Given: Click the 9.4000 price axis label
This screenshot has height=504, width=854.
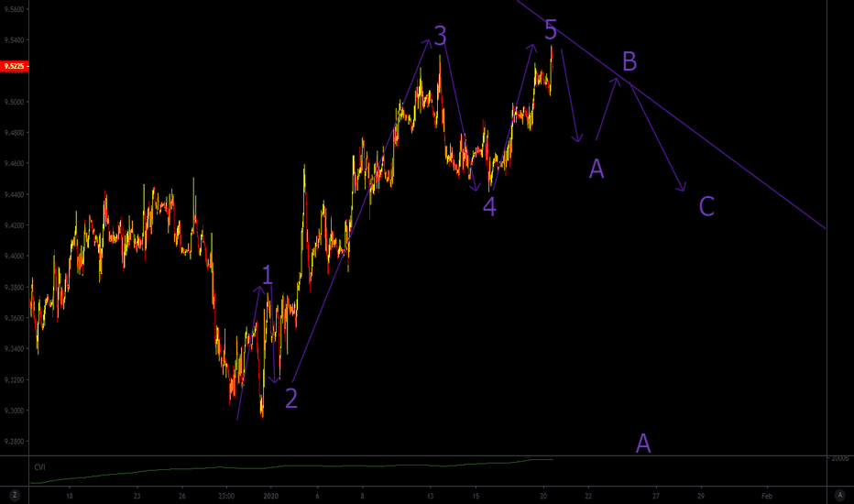Looking at the screenshot, I should coord(14,256).
